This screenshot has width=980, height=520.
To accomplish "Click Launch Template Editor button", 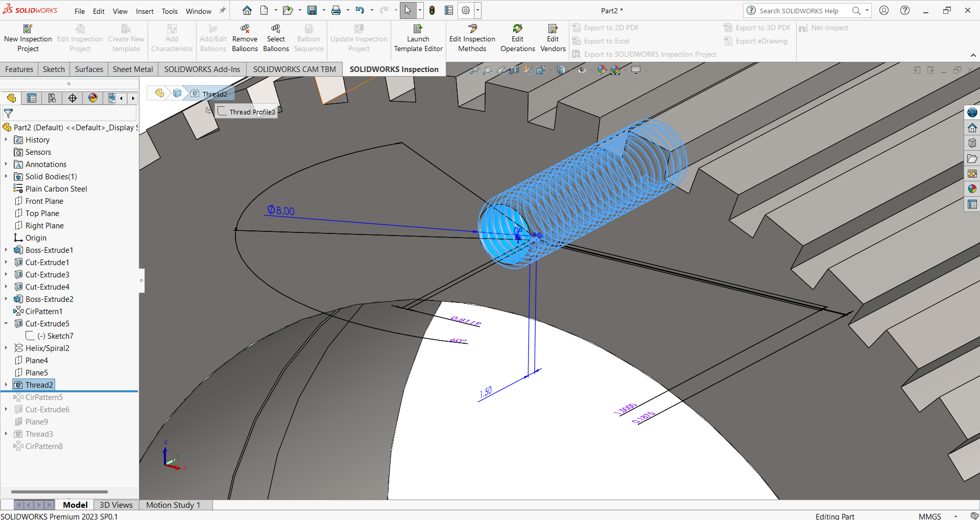I will 418,38.
